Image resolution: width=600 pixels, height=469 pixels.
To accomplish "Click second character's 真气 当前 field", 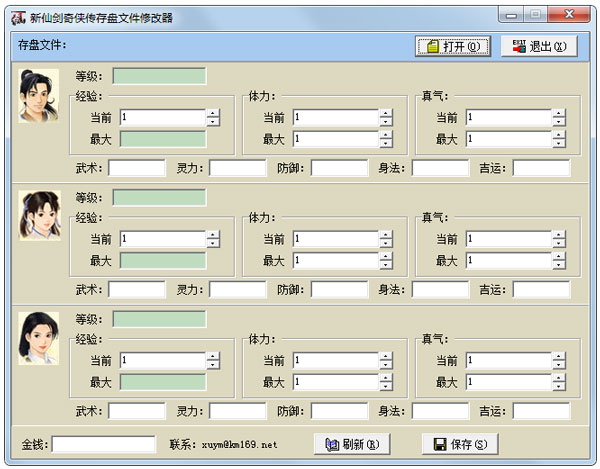I will tap(509, 239).
